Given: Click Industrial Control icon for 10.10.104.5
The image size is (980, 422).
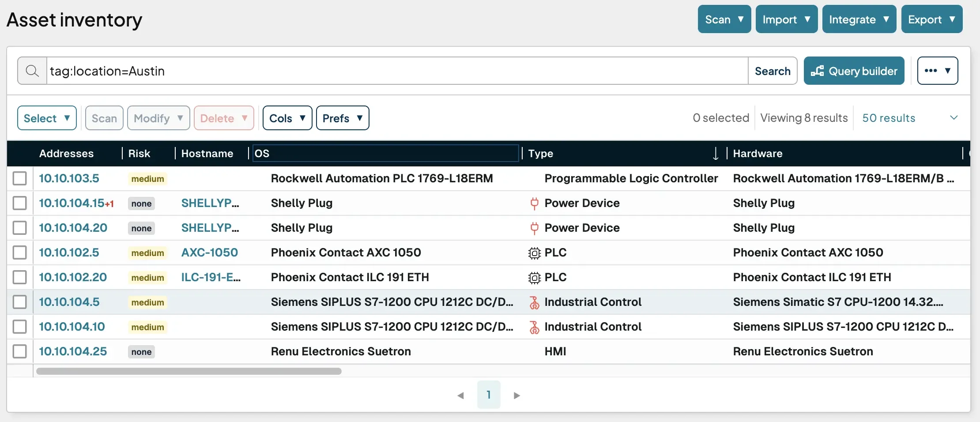Looking at the screenshot, I should 534,302.
